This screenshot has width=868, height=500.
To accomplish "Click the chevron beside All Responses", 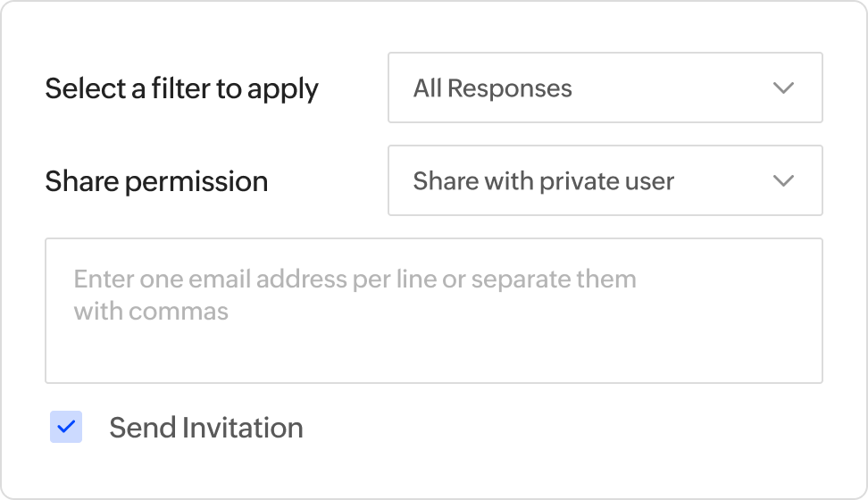I will pos(783,87).
